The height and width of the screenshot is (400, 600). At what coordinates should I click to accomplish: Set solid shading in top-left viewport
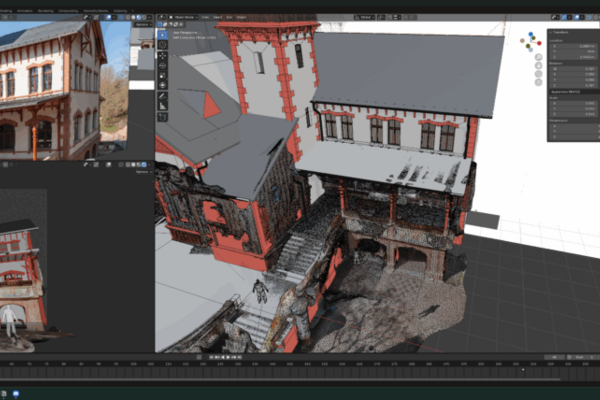click(133, 18)
